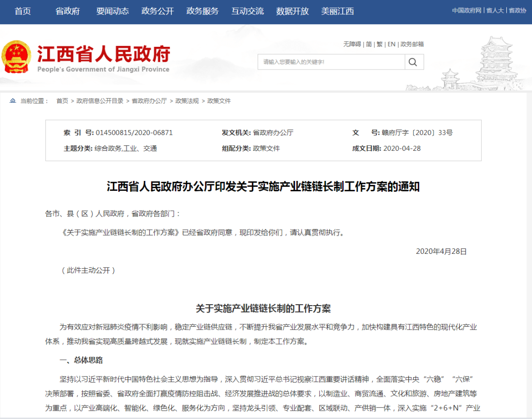Image resolution: width=532 pixels, height=419 pixels.
Task: Click the search magnifier icon
Action: pos(413,62)
